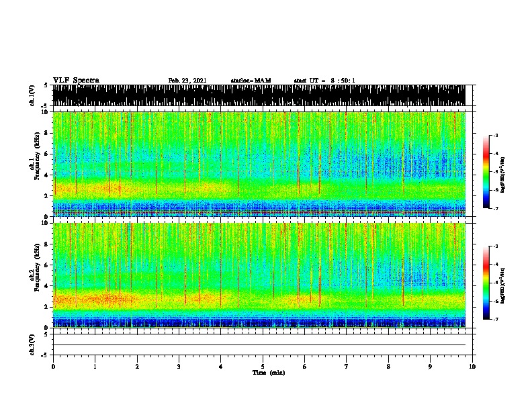Click the "ch.3(V)" axis label
This screenshot has height=411, width=532.
(x=32, y=345)
